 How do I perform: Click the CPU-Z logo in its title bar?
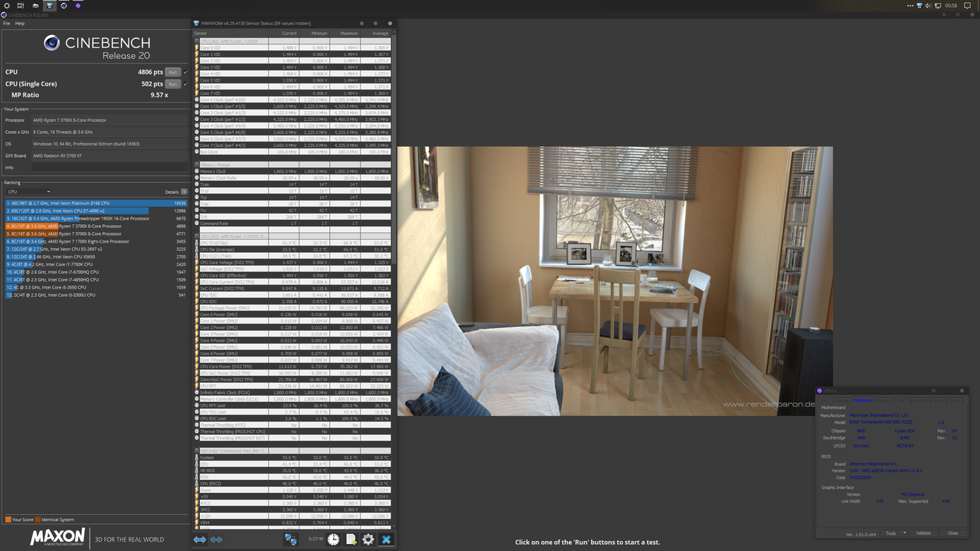pyautogui.click(x=819, y=391)
